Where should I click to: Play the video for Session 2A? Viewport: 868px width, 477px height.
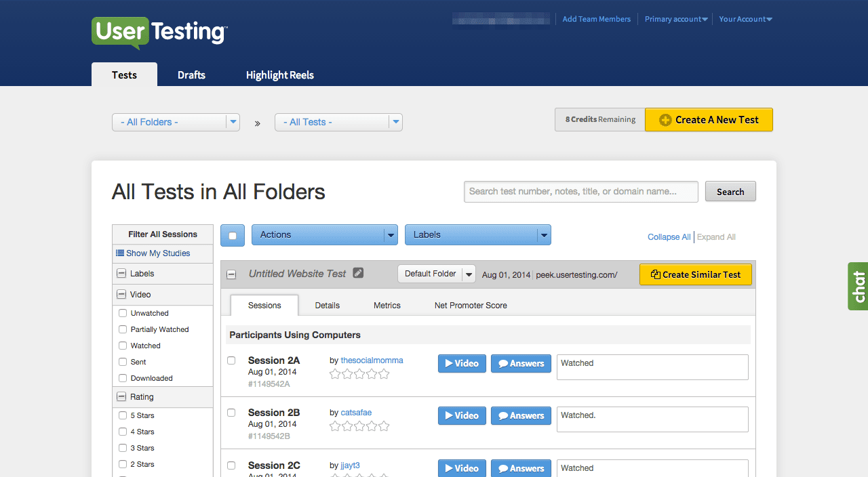pos(462,363)
